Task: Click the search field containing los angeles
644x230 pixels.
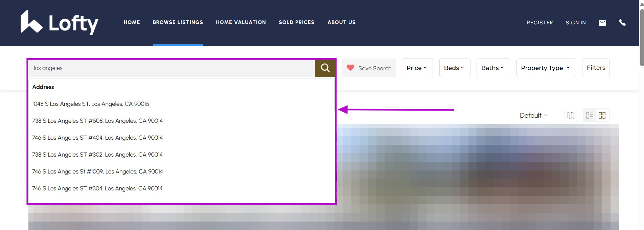Action: [171, 68]
